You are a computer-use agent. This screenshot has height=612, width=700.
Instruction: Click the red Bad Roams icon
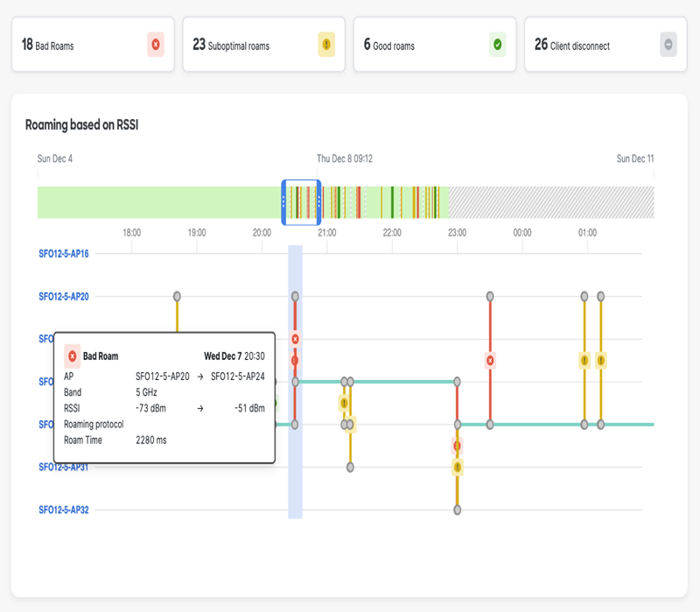pos(156,45)
